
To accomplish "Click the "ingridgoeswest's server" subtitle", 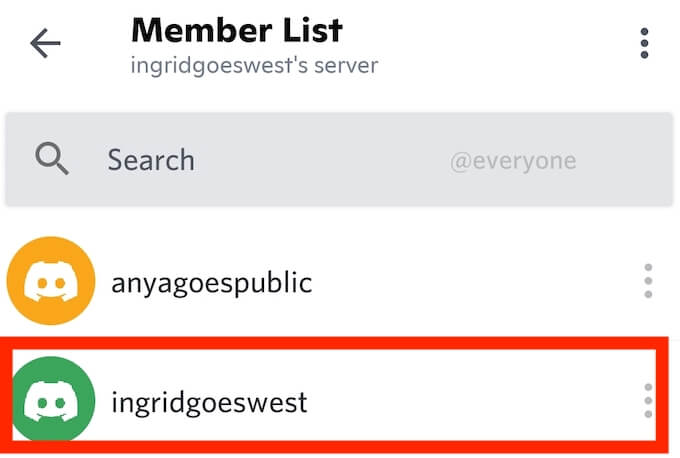I will click(254, 67).
